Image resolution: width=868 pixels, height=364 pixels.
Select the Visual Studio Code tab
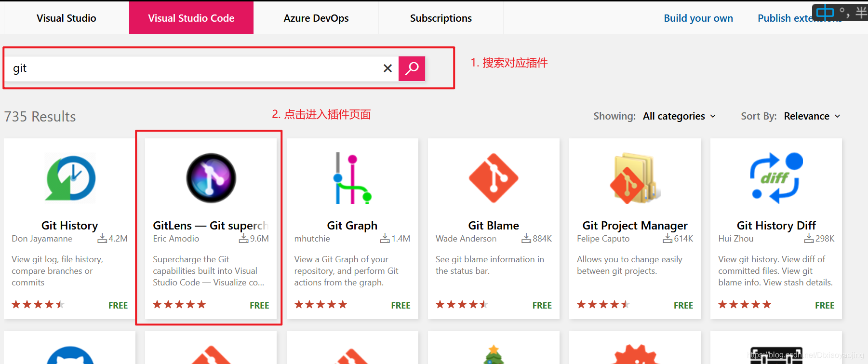click(x=191, y=18)
